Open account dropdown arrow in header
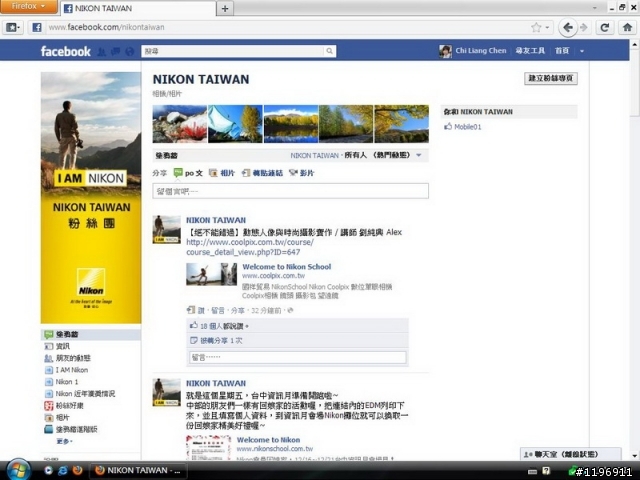 (582, 51)
